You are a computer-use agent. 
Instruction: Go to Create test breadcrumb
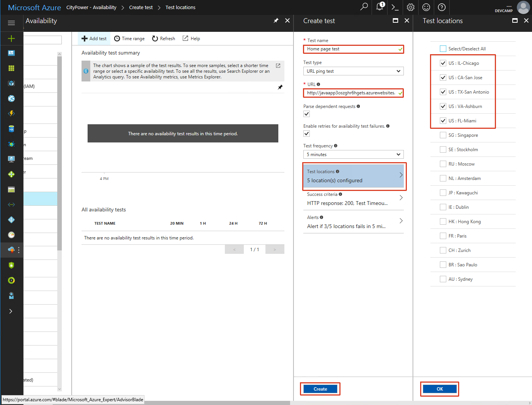point(141,7)
